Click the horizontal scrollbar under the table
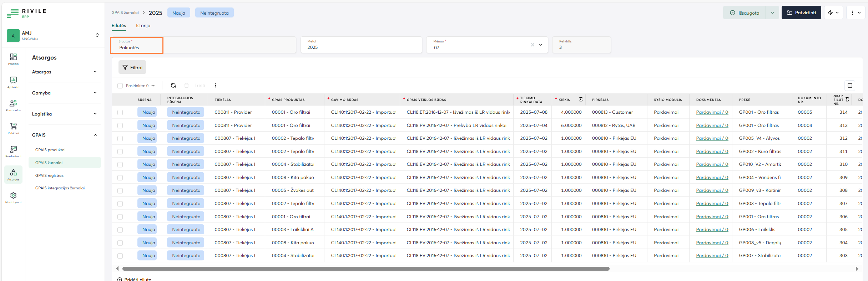 [x=365, y=269]
